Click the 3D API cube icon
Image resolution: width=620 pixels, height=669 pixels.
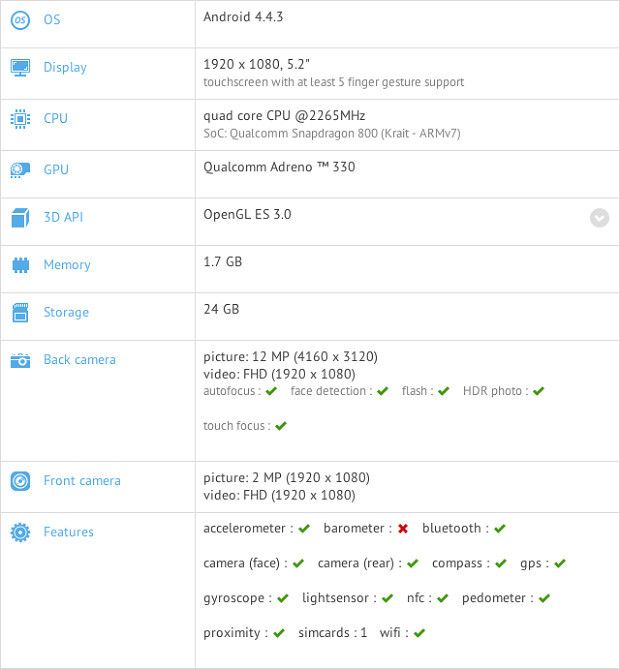tap(20, 217)
